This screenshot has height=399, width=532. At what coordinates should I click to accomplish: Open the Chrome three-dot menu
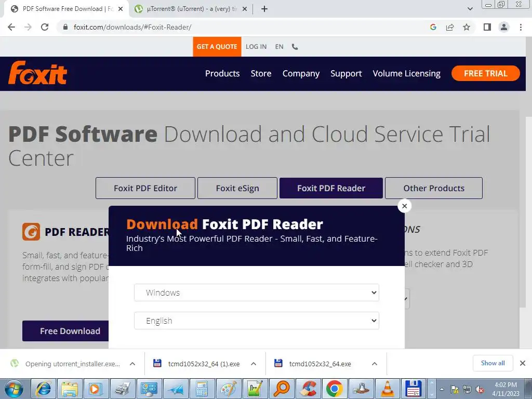point(521,27)
